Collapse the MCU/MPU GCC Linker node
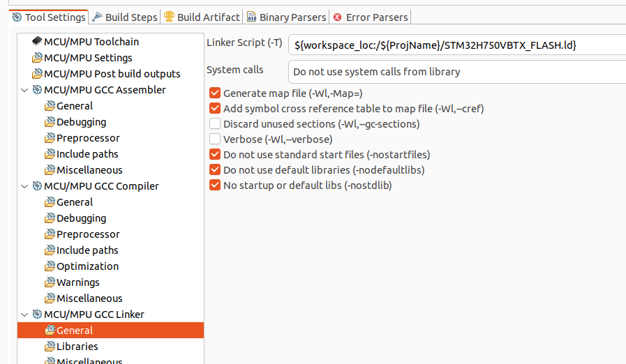The width and height of the screenshot is (626, 364). 25,314
